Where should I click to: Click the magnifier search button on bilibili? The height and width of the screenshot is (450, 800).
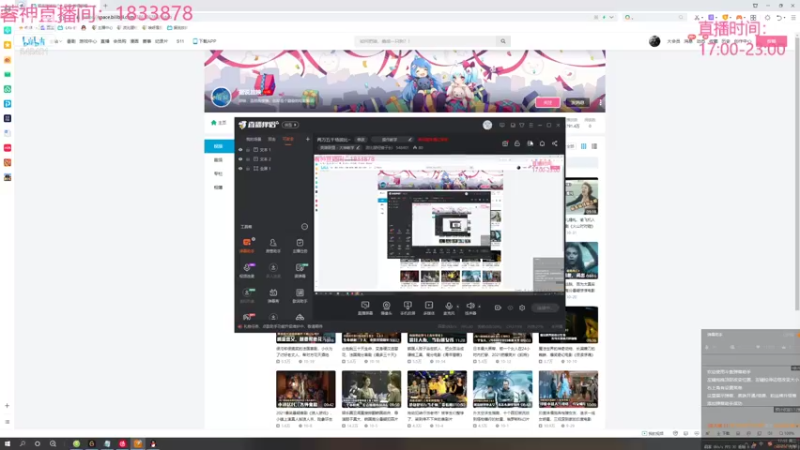(503, 41)
